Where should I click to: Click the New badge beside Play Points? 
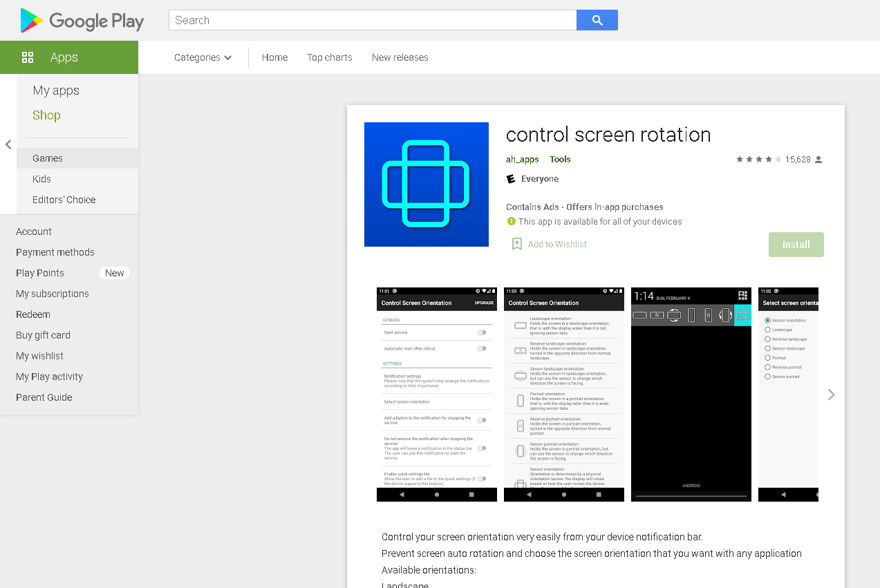(x=115, y=273)
